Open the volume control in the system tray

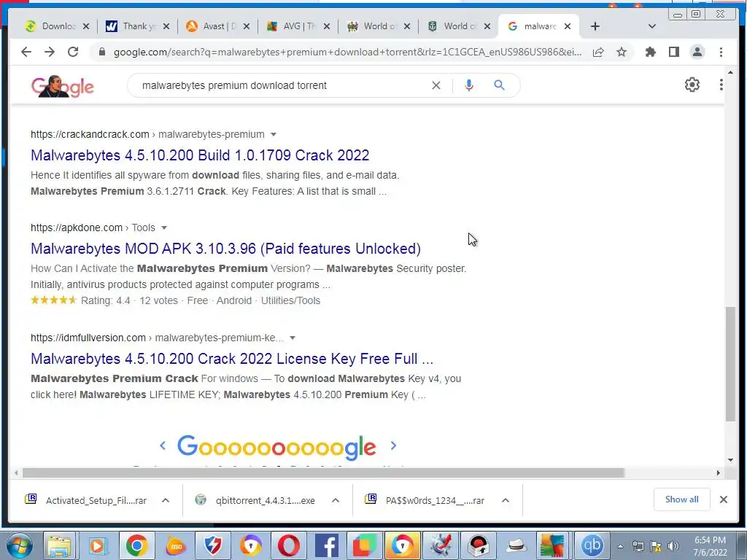[x=673, y=545]
